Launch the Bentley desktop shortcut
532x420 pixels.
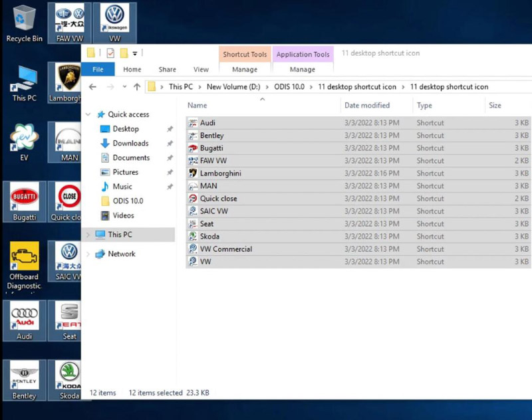coord(24,380)
